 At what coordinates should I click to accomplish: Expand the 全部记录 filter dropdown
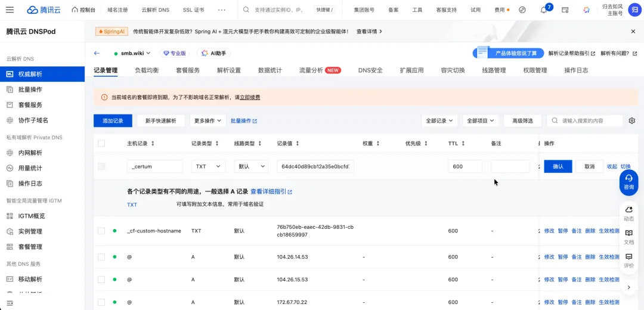439,120
